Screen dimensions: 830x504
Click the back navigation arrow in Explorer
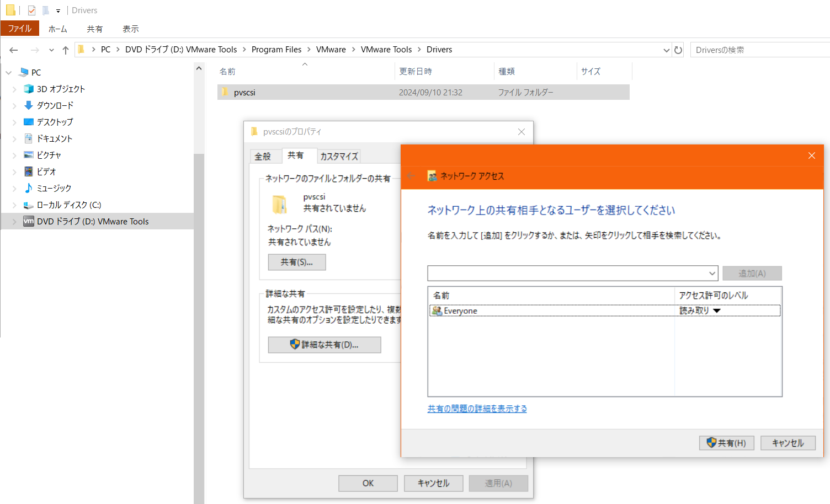click(x=14, y=50)
